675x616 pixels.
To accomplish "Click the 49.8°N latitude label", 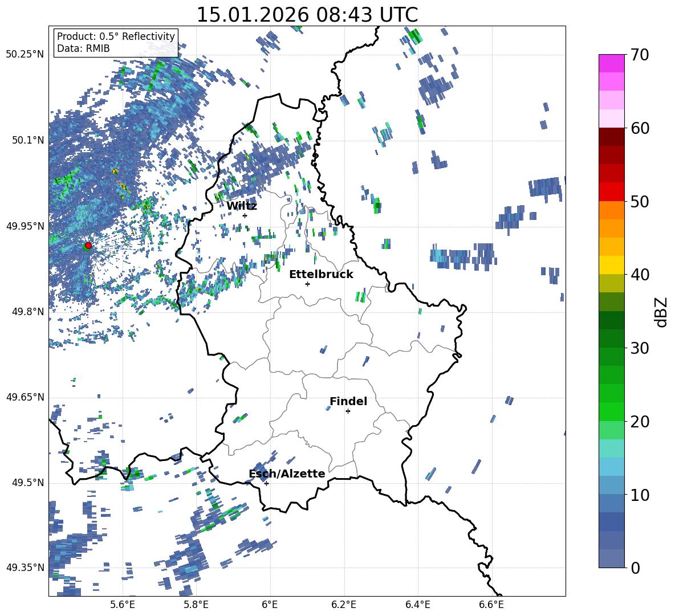I will point(28,312).
